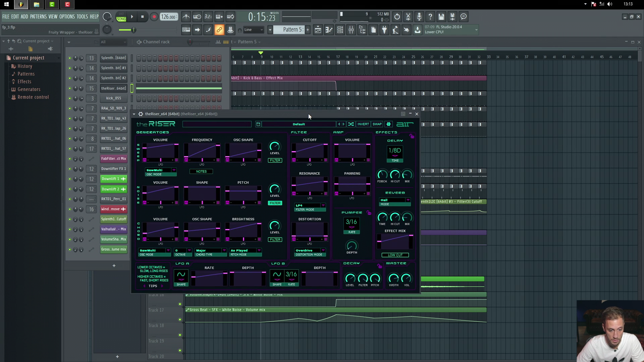644x362 pixels.
Task: Open the Filter Mode LP4 dropdown
Action: pos(323,206)
